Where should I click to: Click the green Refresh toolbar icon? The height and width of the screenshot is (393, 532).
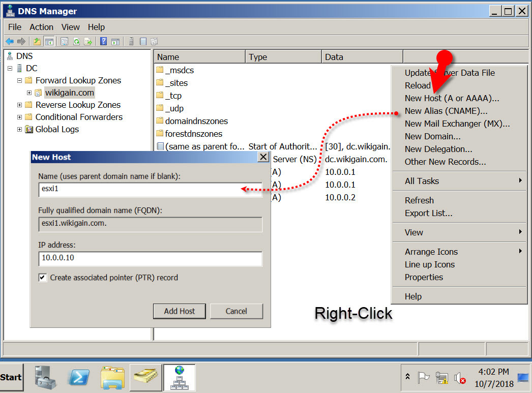point(76,41)
